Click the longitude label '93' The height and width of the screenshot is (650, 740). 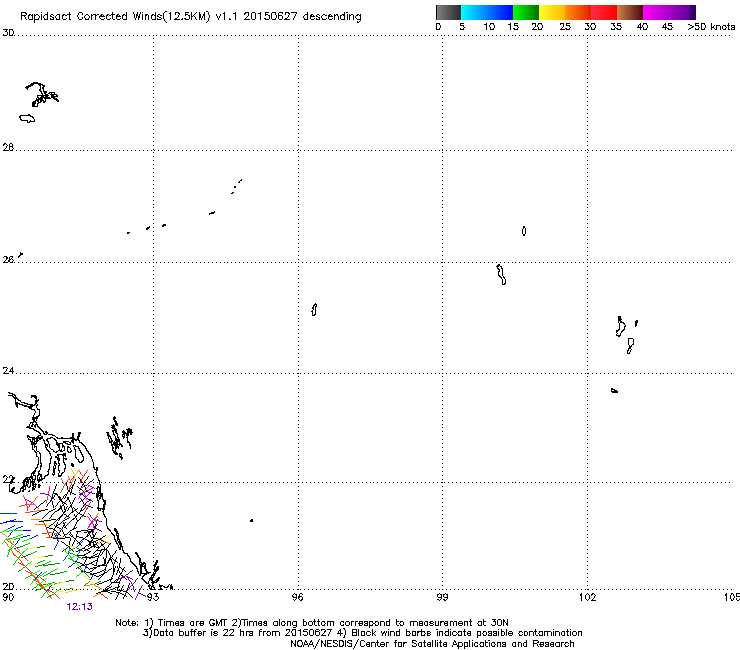click(152, 597)
